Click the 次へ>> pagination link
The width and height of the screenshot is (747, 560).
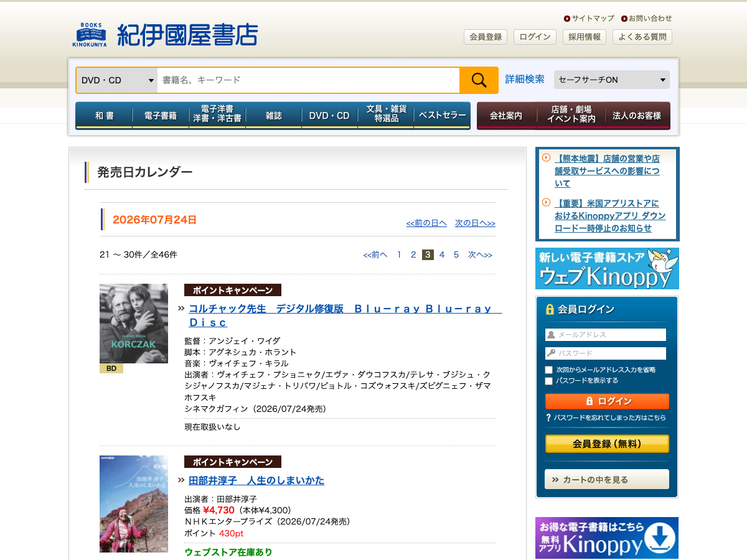[x=480, y=254]
